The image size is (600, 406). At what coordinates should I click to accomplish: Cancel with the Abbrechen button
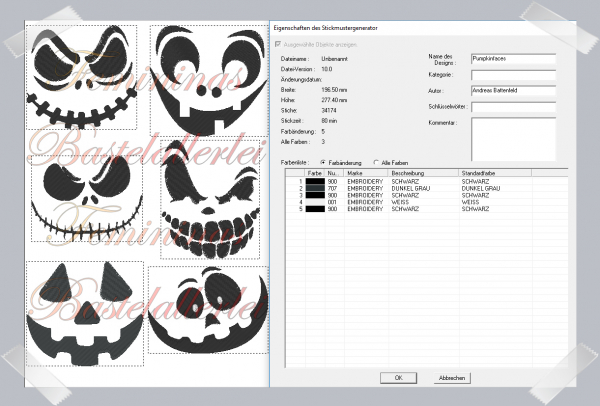452,378
